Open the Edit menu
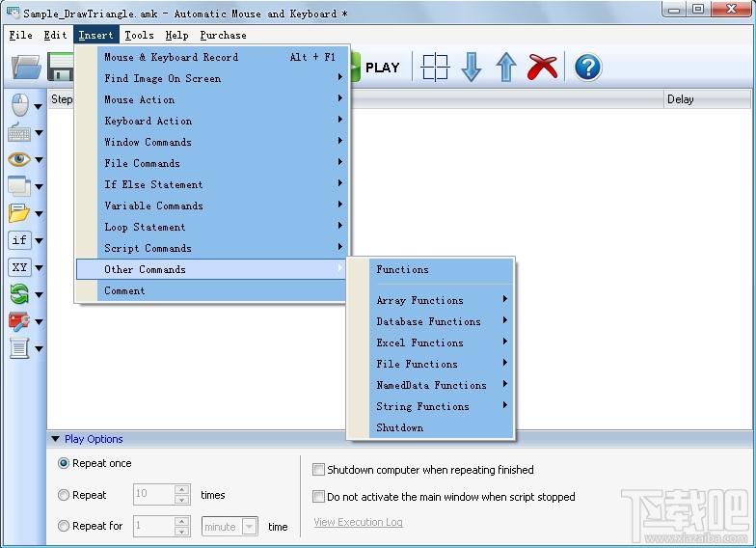The width and height of the screenshot is (756, 548). 55,35
